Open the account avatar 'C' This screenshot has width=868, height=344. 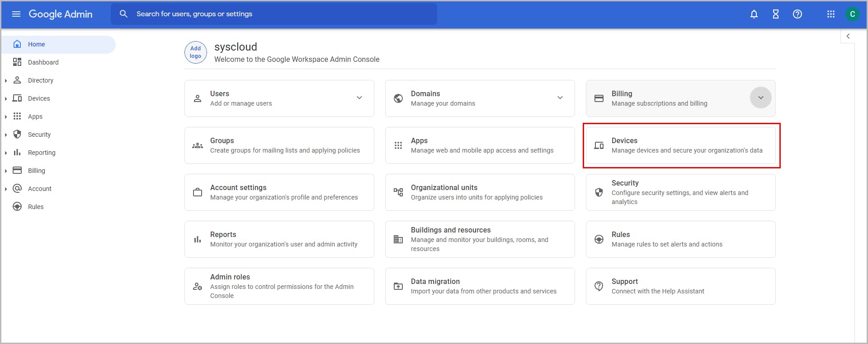tap(853, 14)
